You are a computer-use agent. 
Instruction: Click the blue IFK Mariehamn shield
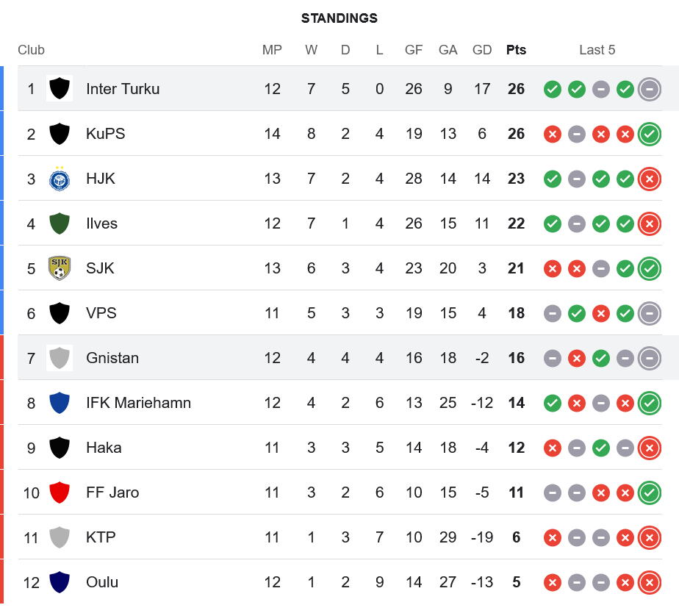click(x=59, y=403)
